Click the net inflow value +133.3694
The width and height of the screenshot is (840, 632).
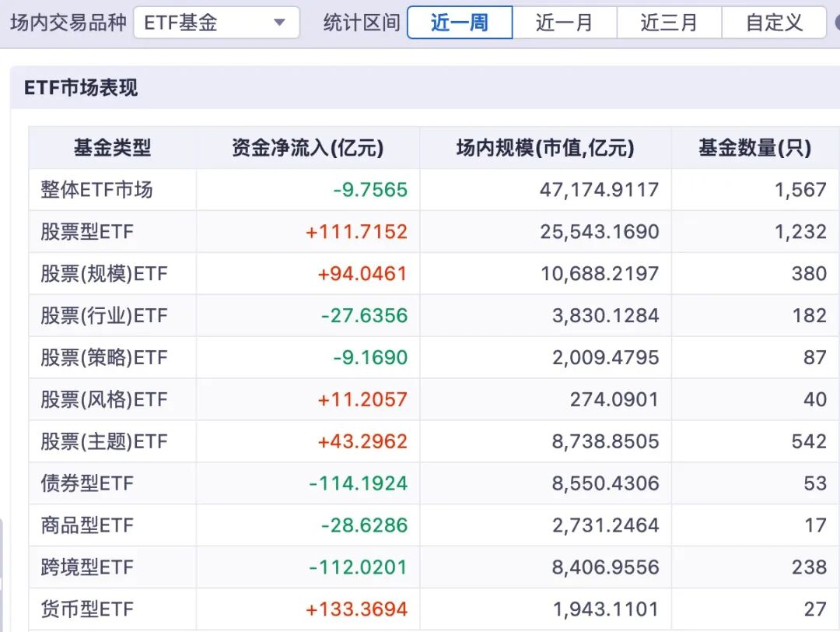pyautogui.click(x=357, y=609)
